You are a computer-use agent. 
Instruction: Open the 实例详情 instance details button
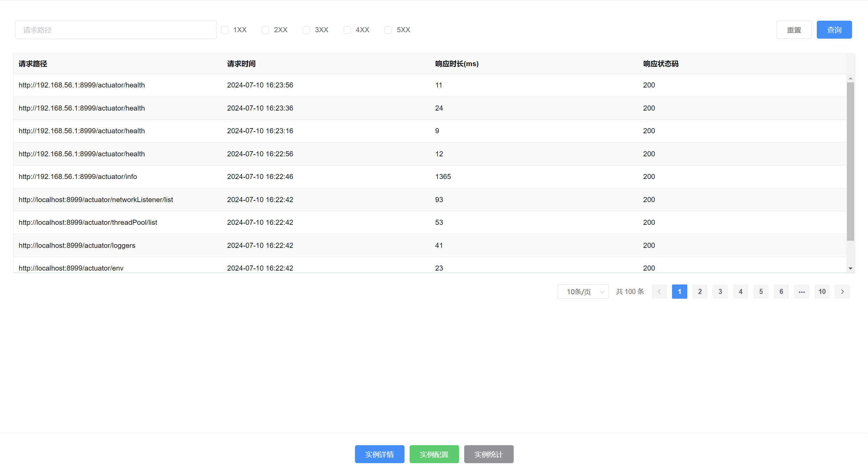[x=379, y=454]
